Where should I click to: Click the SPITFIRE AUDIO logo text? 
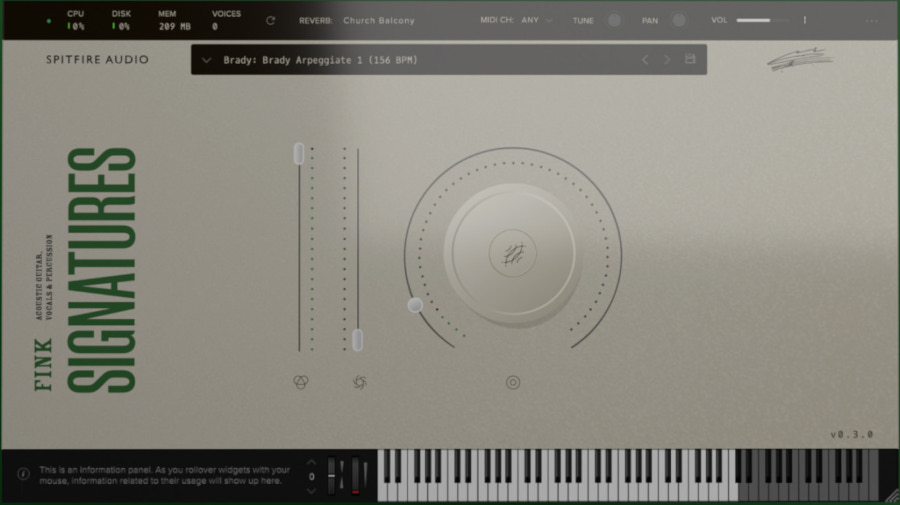pos(98,60)
